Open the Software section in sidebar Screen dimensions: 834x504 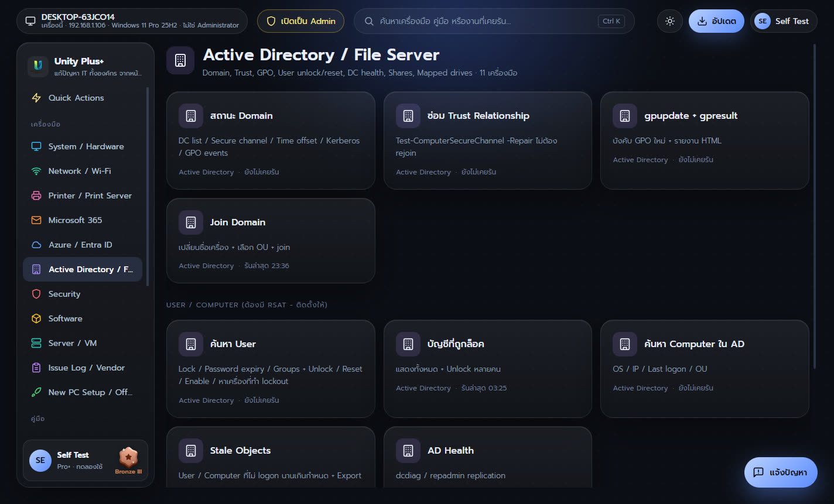[83, 318]
